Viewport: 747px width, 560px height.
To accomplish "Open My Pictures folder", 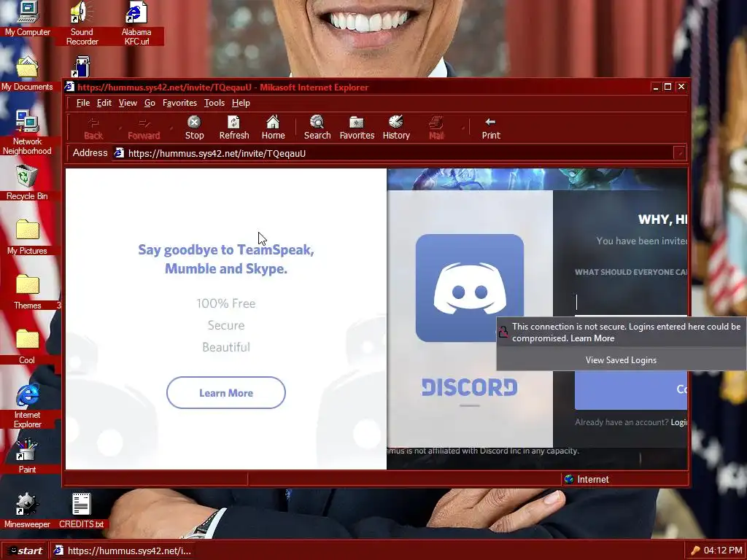I will [27, 237].
